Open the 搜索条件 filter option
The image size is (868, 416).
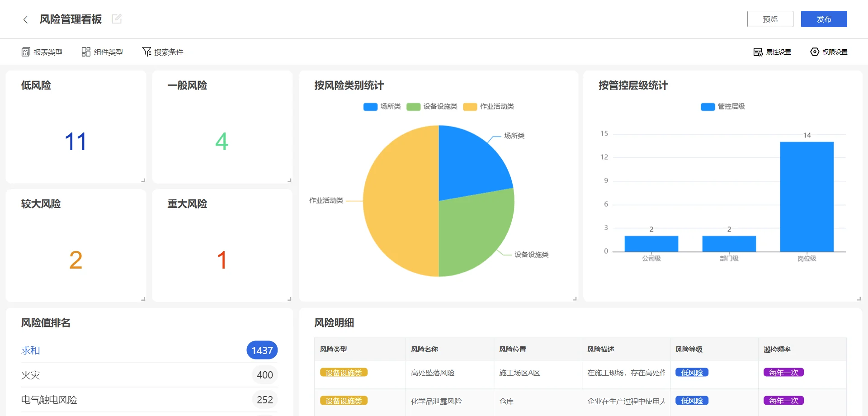(x=163, y=52)
